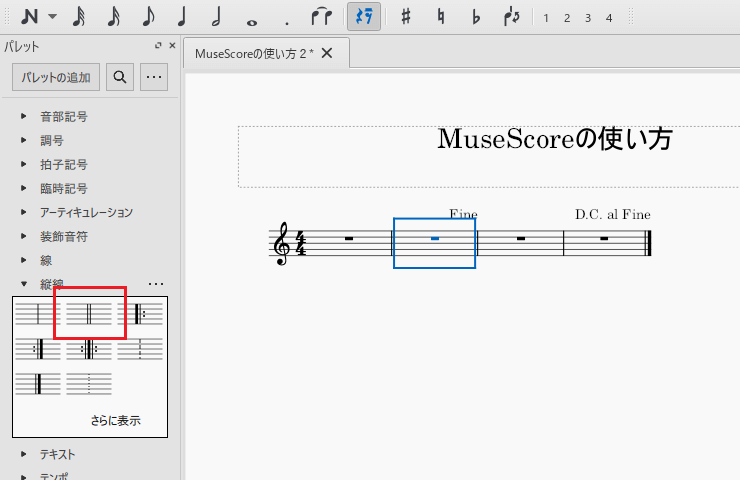Expand 拍子記号 palette
This screenshot has width=740, height=480.
(x=24, y=164)
